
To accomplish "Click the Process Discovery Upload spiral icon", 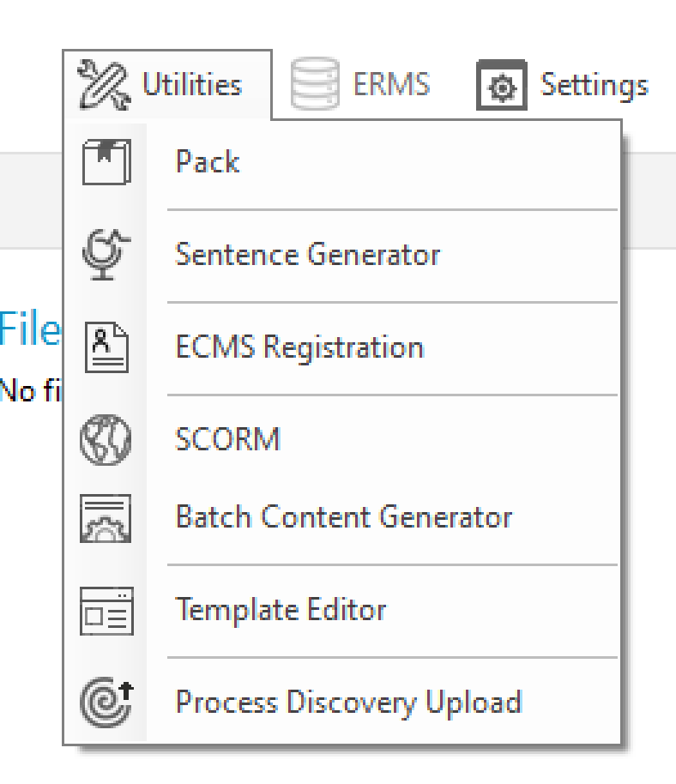I will tap(106, 702).
